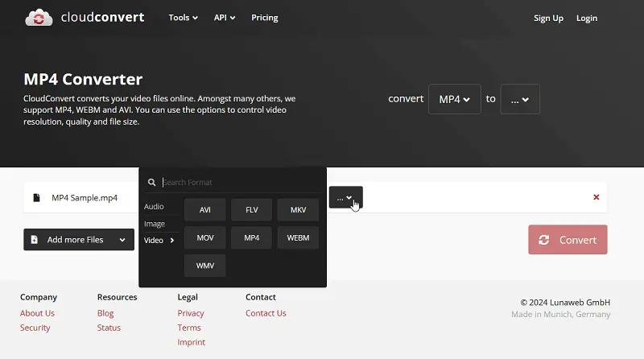Click the Made in Munich, Germany text
Screen dimensions: 644x359
560,314
